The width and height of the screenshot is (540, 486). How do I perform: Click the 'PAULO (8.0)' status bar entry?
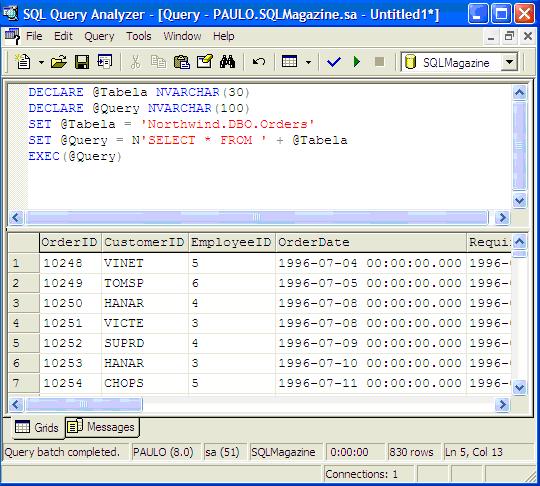click(x=165, y=452)
